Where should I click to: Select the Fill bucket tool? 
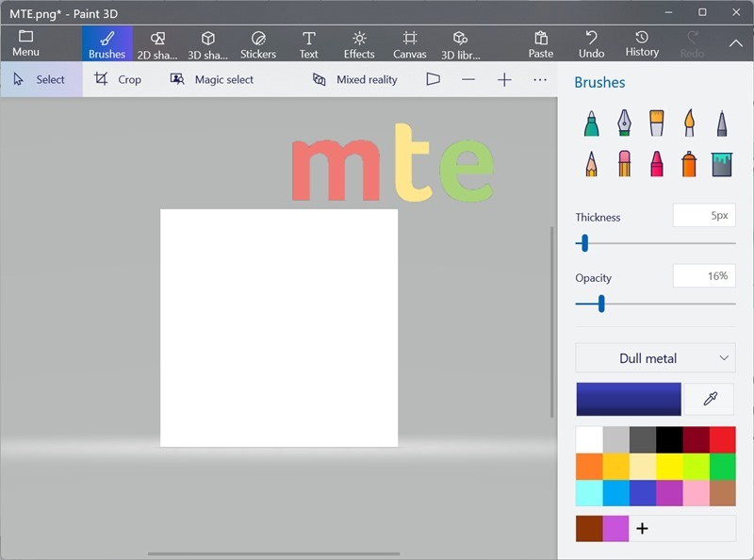(x=723, y=163)
